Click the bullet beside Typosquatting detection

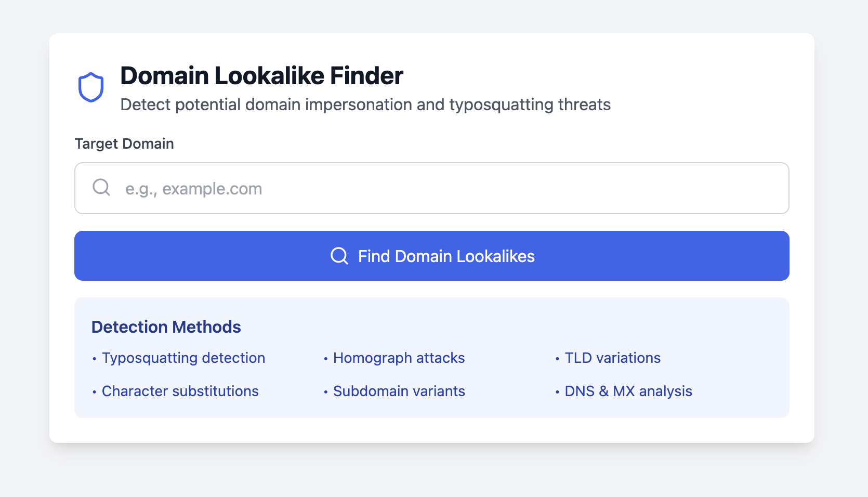pyautogui.click(x=94, y=359)
